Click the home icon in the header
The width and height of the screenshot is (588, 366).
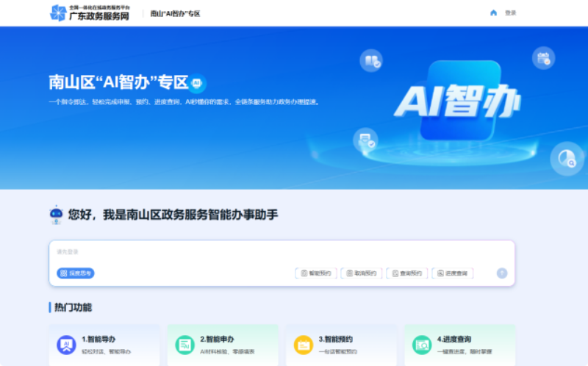point(493,12)
